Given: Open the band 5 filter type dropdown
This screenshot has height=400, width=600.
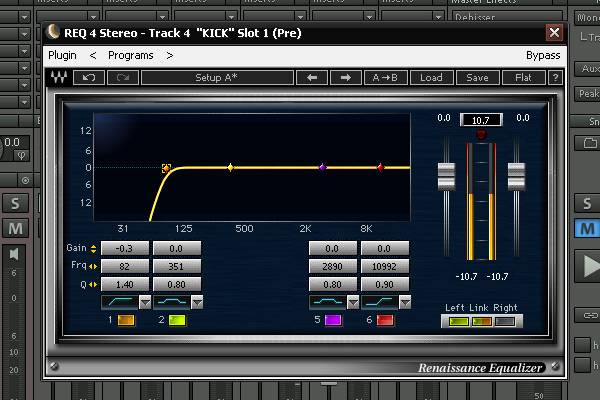Looking at the screenshot, I should pos(353,302).
